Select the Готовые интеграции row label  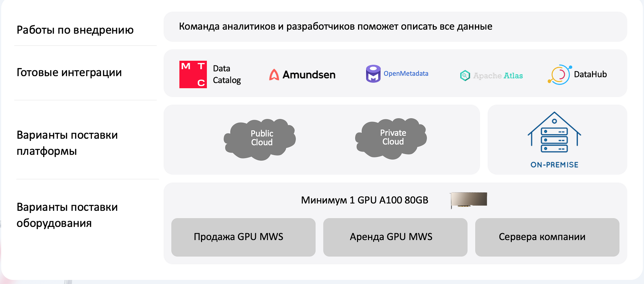click(69, 72)
